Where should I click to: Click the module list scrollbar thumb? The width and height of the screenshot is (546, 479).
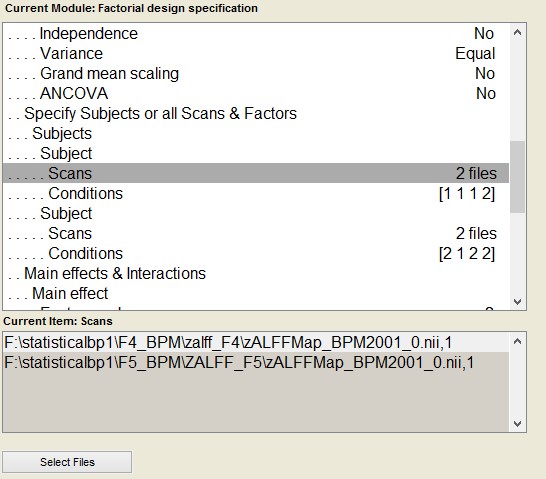517,176
